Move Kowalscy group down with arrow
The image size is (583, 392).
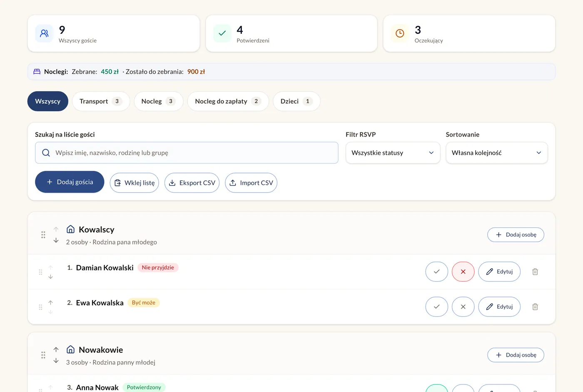[56, 240]
